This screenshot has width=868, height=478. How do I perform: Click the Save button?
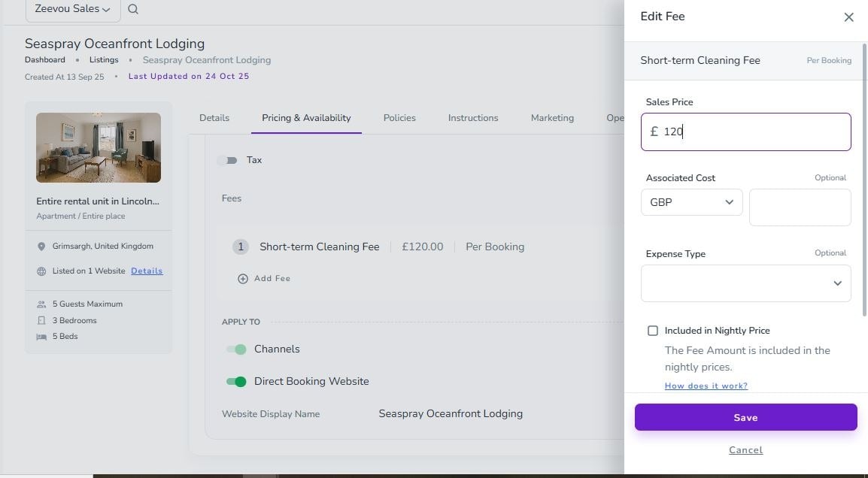[x=745, y=418]
